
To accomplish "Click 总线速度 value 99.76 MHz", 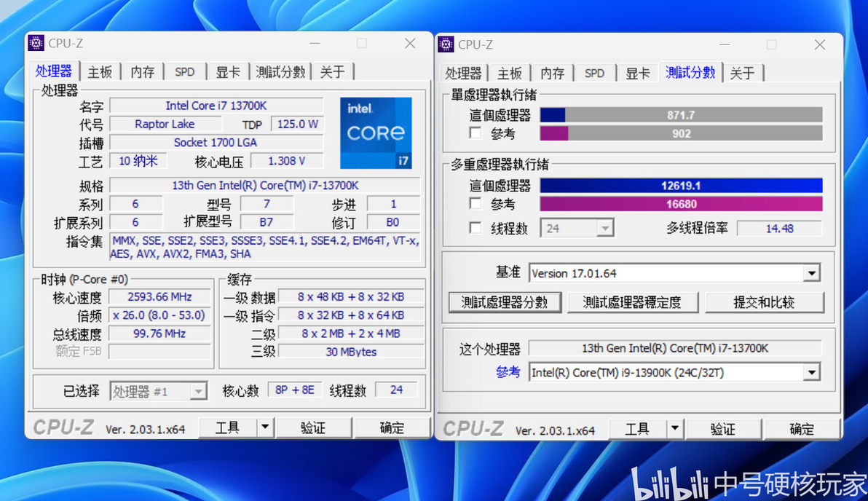I will (159, 334).
